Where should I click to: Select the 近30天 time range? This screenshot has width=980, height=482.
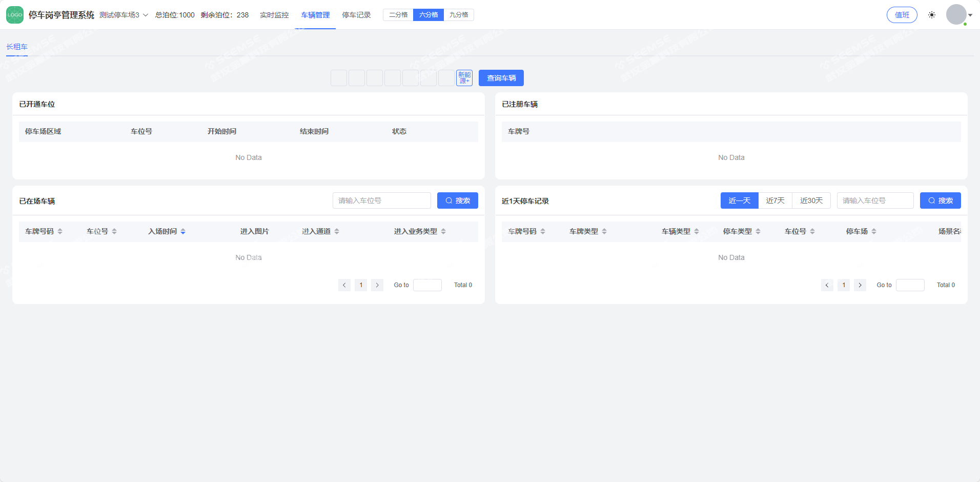[x=811, y=200]
